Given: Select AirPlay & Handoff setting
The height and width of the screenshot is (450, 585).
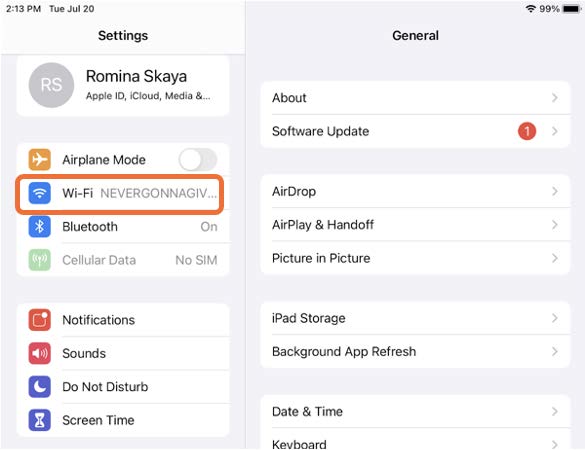Looking at the screenshot, I should pos(415,225).
